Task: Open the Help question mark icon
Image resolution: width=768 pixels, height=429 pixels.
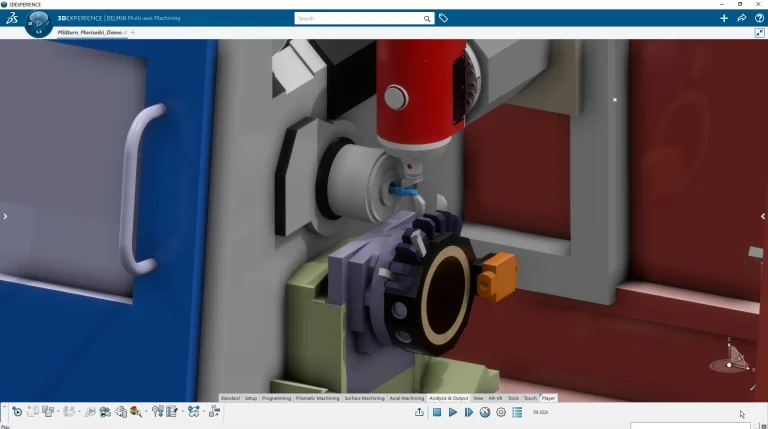Action: (x=759, y=18)
